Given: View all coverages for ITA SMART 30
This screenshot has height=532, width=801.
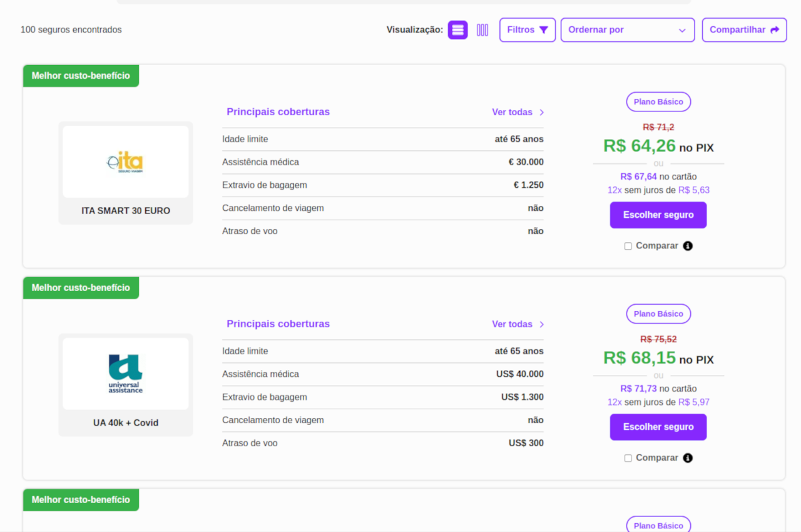Looking at the screenshot, I should (518, 112).
